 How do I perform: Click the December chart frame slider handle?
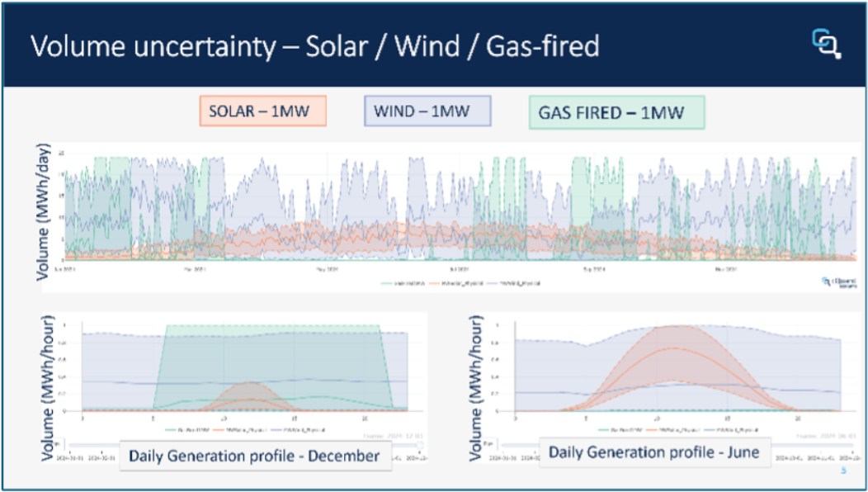tap(420, 445)
